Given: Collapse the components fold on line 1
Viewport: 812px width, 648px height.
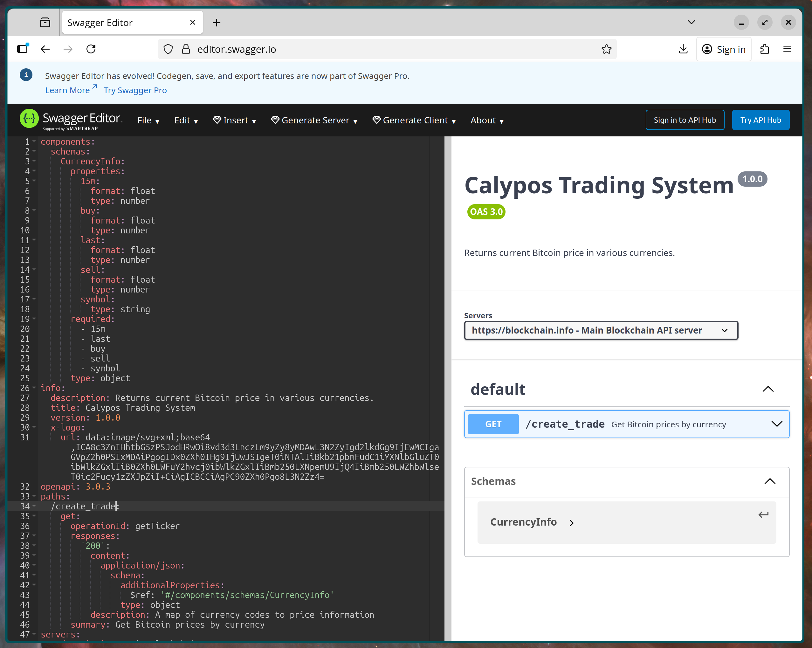Looking at the screenshot, I should click(x=34, y=142).
